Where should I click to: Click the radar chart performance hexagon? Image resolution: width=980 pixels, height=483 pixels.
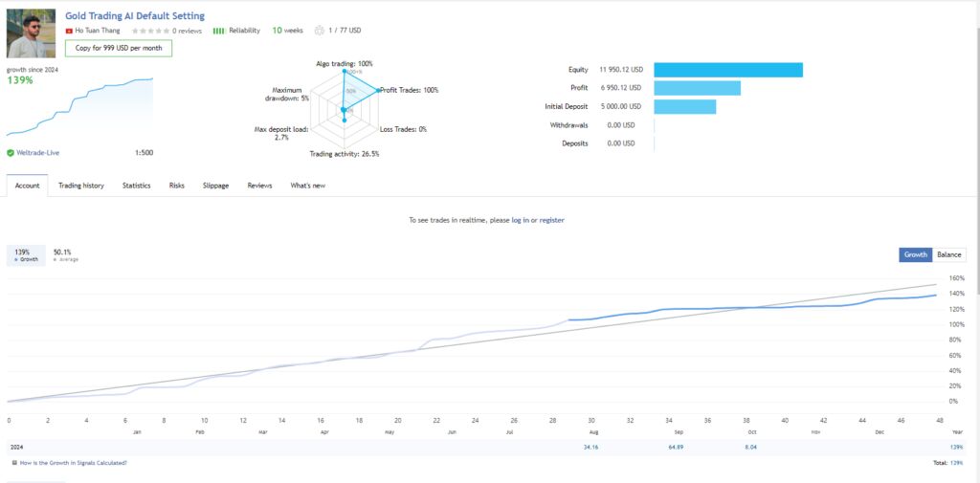pyautogui.click(x=344, y=110)
